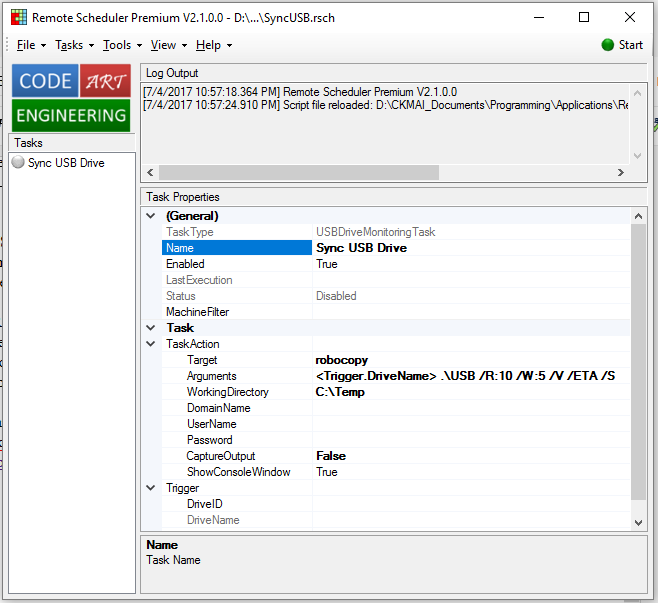Select the TaskType property row
Image resolution: width=658 pixels, height=603 pixels.
pos(396,232)
